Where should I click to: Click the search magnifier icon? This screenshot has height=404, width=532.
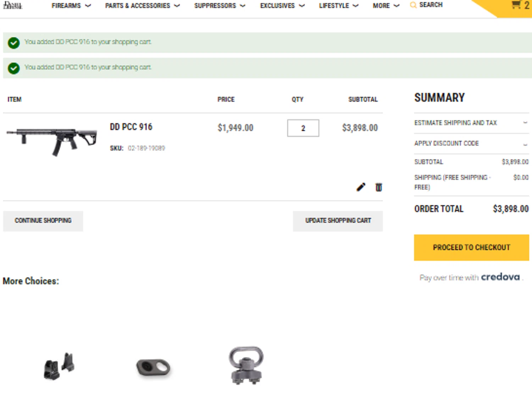pos(413,5)
